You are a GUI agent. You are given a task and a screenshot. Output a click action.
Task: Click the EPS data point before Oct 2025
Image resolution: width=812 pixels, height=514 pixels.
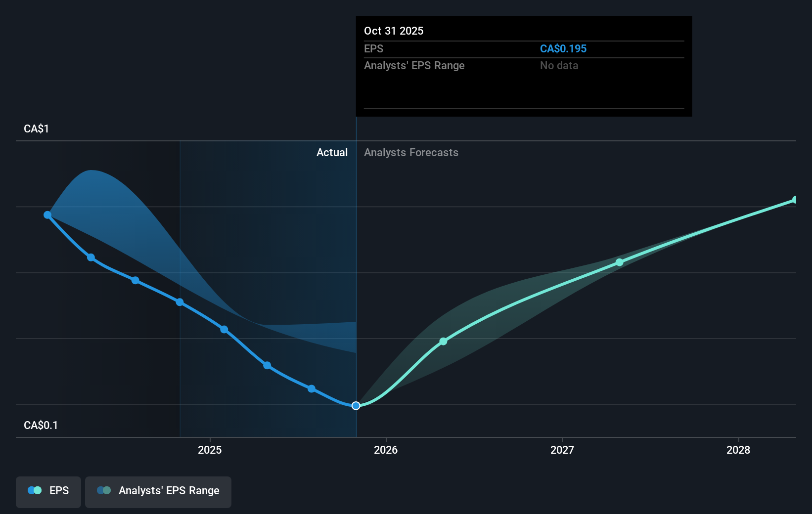(312, 389)
